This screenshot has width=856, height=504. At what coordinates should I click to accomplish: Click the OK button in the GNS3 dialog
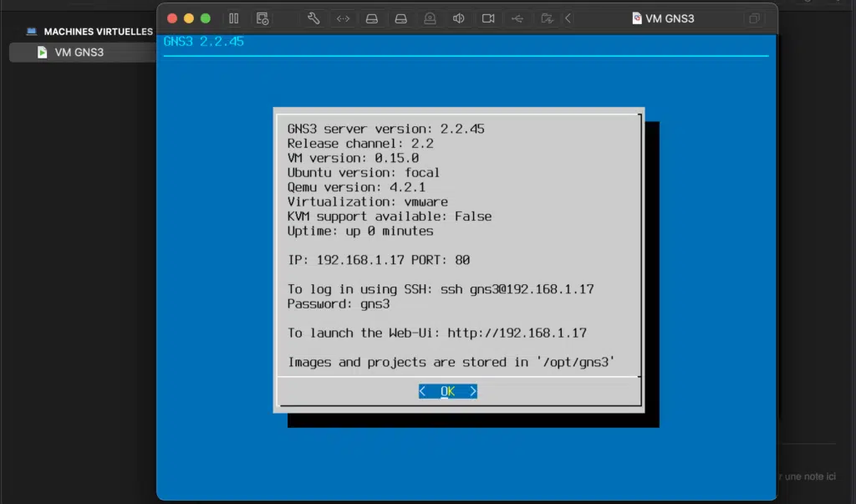[448, 391]
